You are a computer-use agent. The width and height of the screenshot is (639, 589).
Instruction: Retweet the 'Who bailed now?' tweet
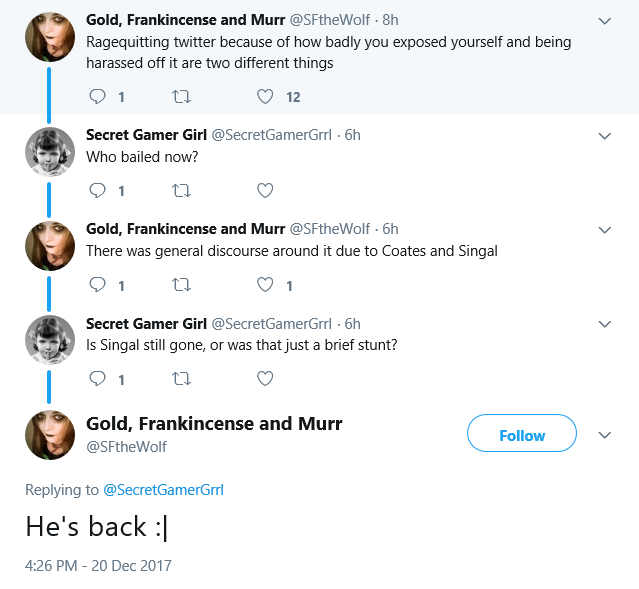tap(181, 190)
